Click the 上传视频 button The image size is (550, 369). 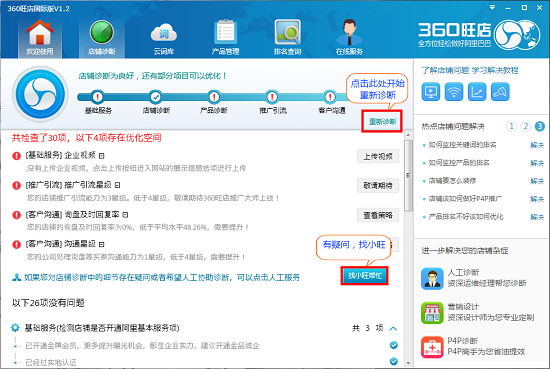click(x=378, y=156)
